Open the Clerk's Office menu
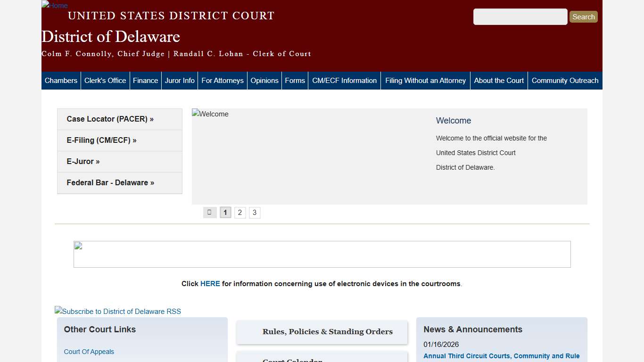 (x=105, y=80)
